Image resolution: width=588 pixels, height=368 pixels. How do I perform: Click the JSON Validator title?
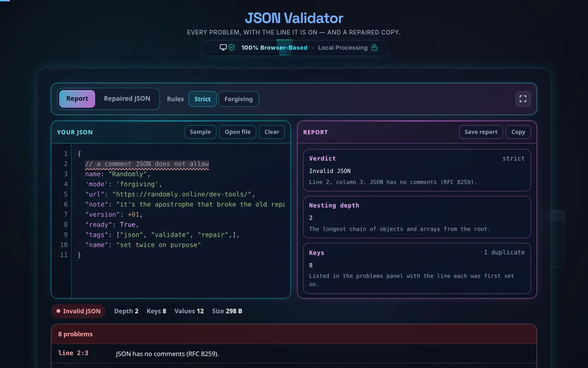pyautogui.click(x=294, y=18)
